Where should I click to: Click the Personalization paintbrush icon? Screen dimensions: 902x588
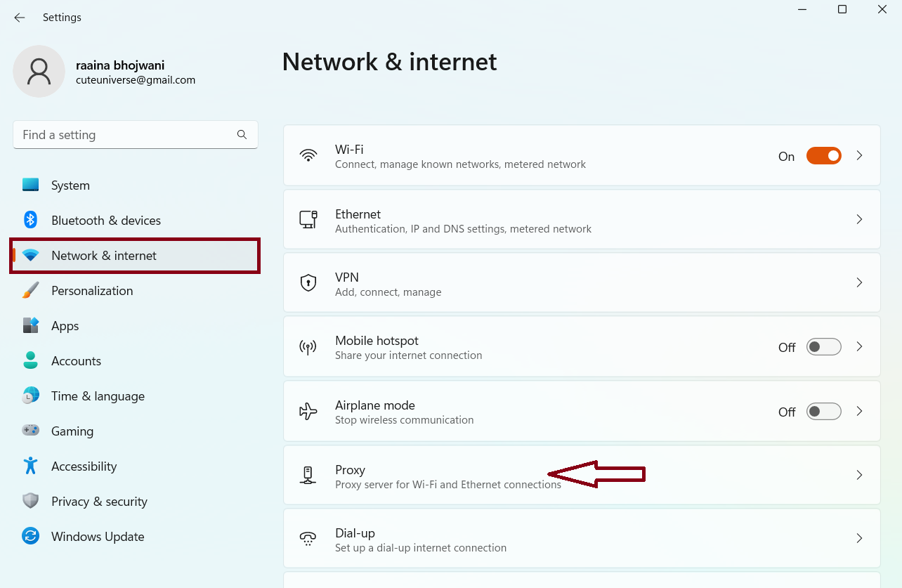[x=30, y=290]
